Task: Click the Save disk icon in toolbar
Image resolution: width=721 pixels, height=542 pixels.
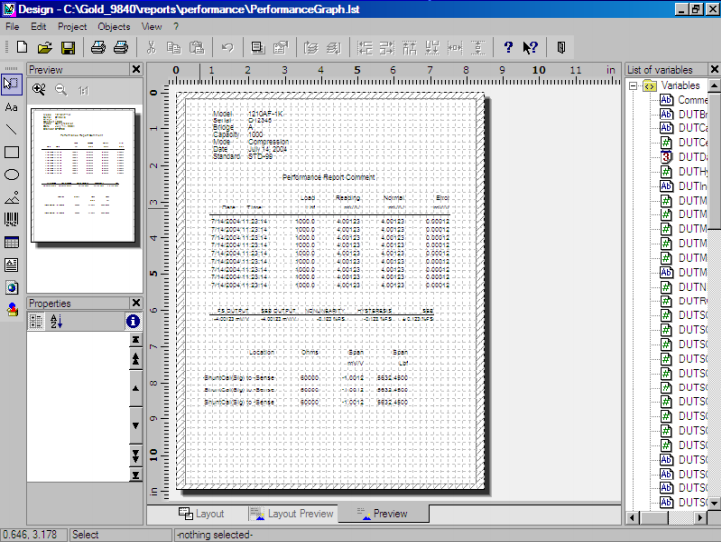Action: (x=68, y=47)
